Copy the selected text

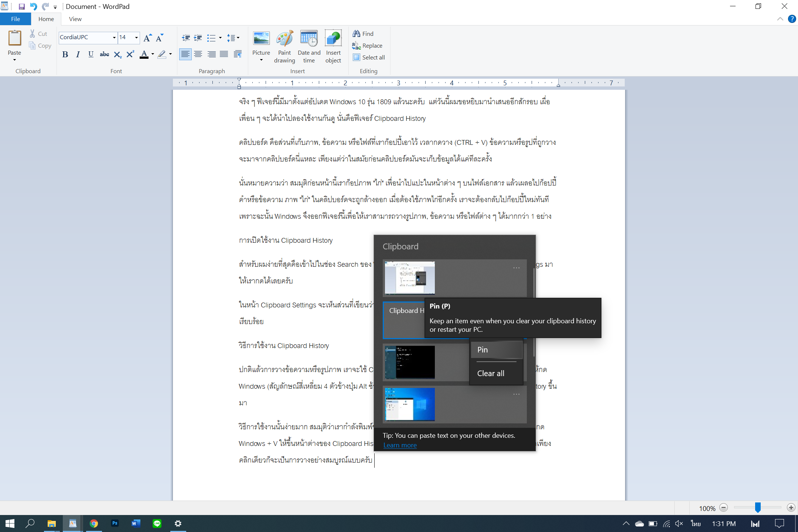40,45
